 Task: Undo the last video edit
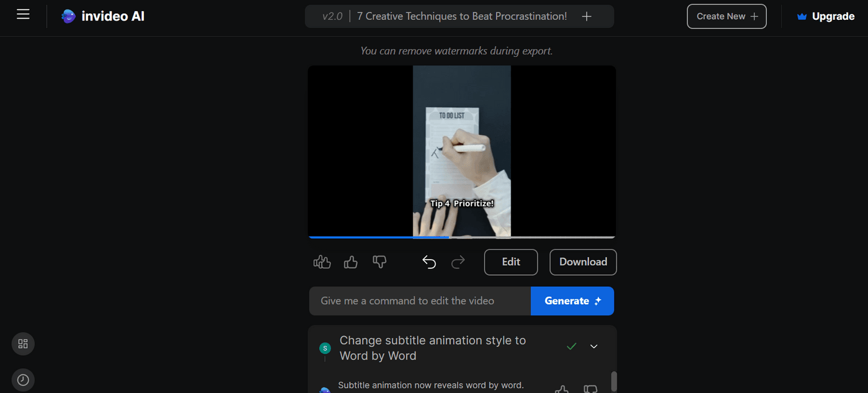point(429,262)
